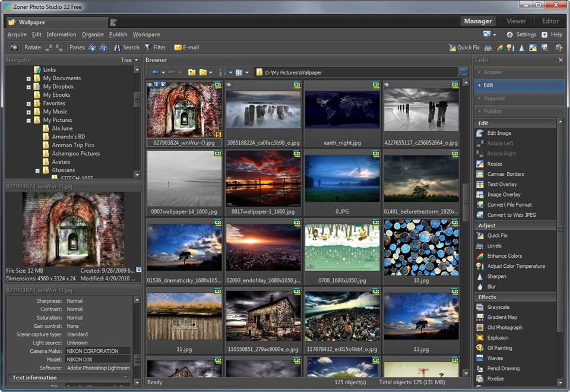Select the earth_night.jpg thumbnail

pyautogui.click(x=342, y=110)
